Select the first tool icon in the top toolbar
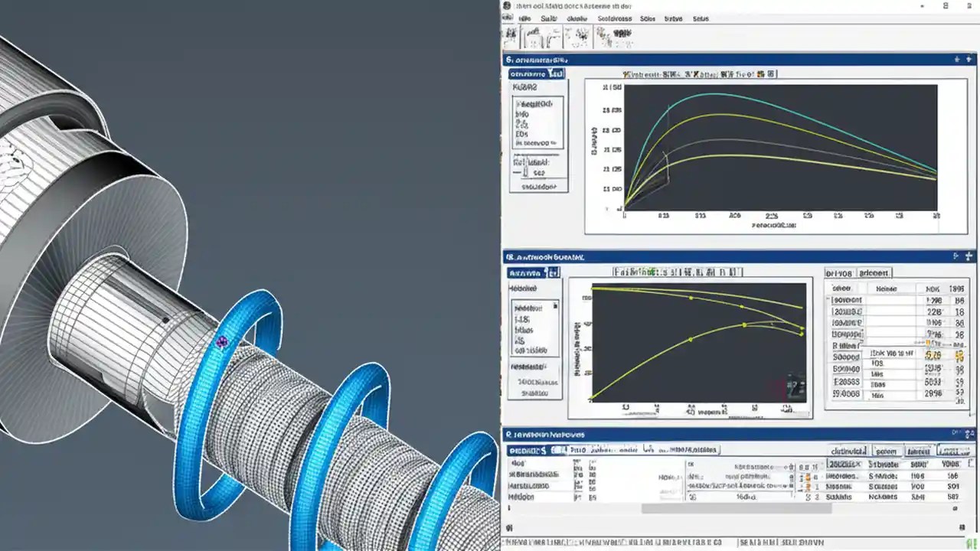This screenshot has width=980, height=551. coord(511,35)
